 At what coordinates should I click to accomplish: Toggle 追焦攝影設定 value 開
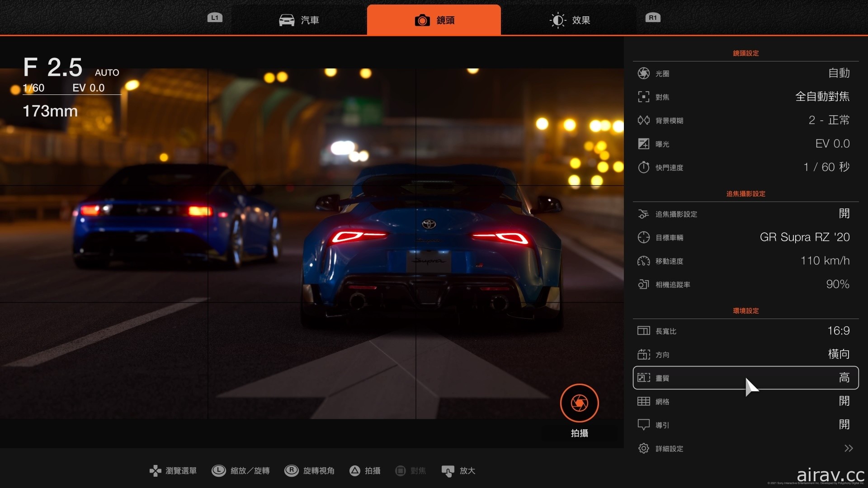click(844, 214)
